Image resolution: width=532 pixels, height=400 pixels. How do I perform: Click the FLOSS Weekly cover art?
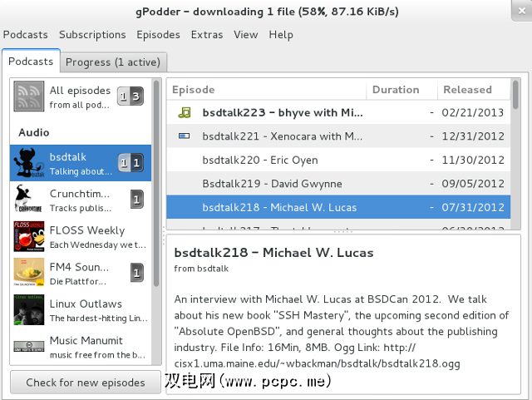tap(29, 236)
